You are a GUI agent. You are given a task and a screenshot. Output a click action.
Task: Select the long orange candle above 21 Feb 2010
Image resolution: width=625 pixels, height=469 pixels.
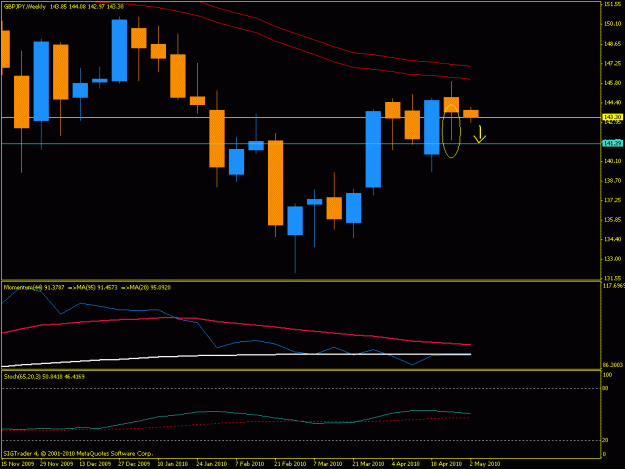coord(275,182)
